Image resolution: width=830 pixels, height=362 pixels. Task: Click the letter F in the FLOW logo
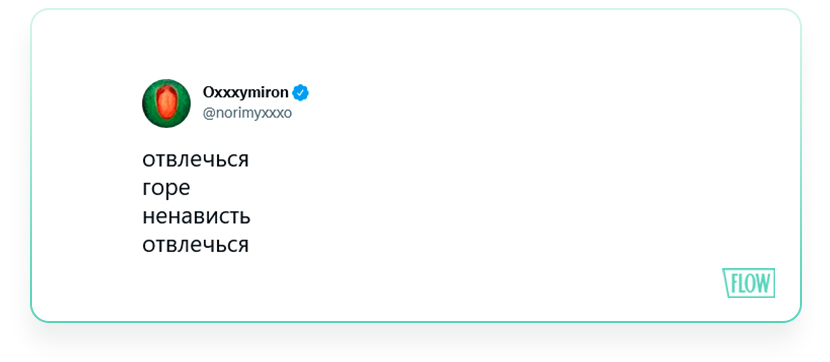click(x=734, y=283)
